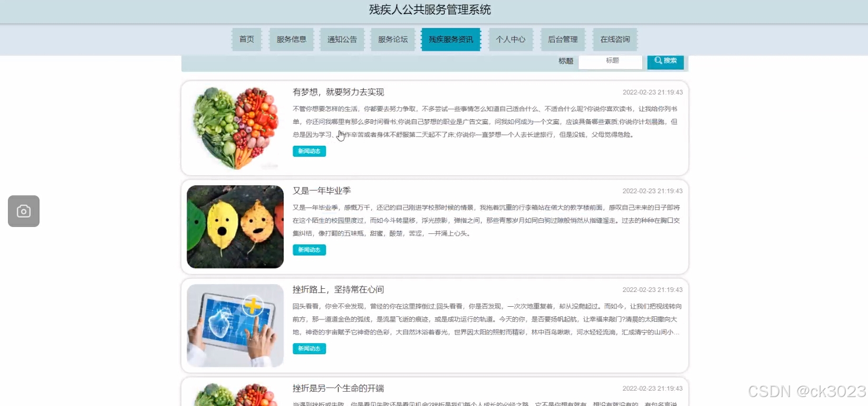Click the leaf faces thumbnail

point(235,227)
